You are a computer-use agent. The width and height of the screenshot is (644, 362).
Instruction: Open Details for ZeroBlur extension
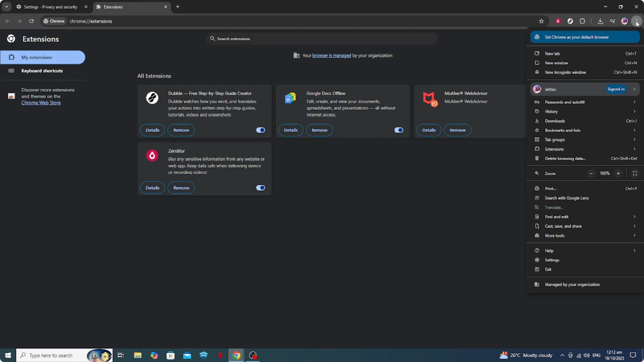tap(152, 188)
